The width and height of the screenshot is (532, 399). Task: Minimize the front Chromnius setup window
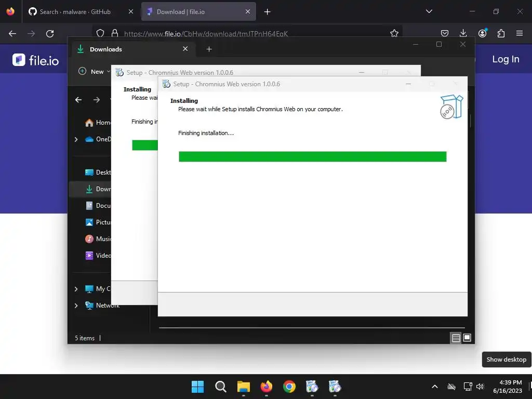408,84
